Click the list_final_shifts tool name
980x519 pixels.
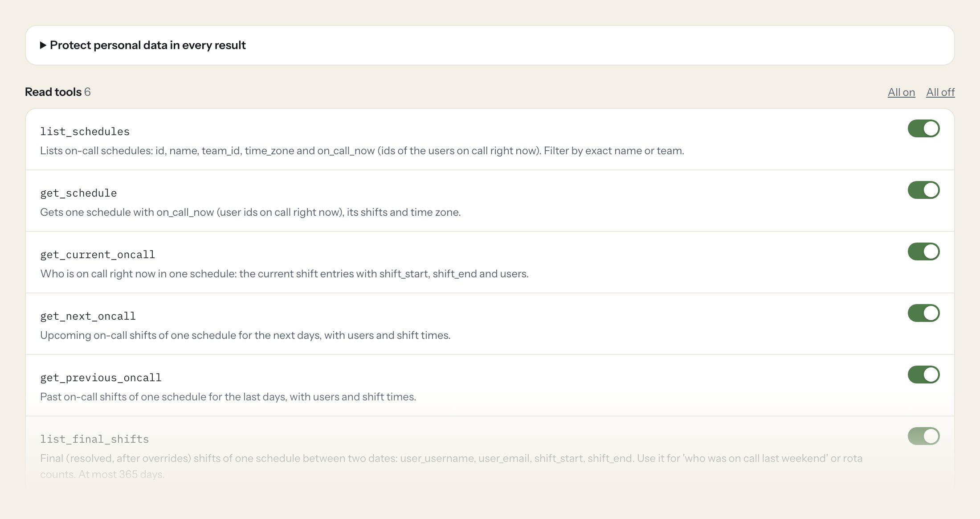[x=94, y=439]
